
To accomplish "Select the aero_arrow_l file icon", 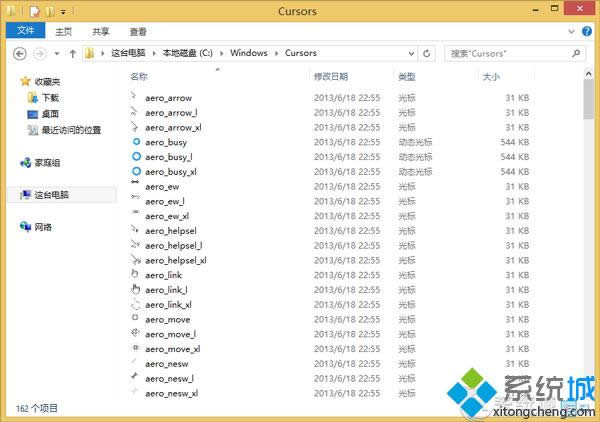I will [135, 111].
